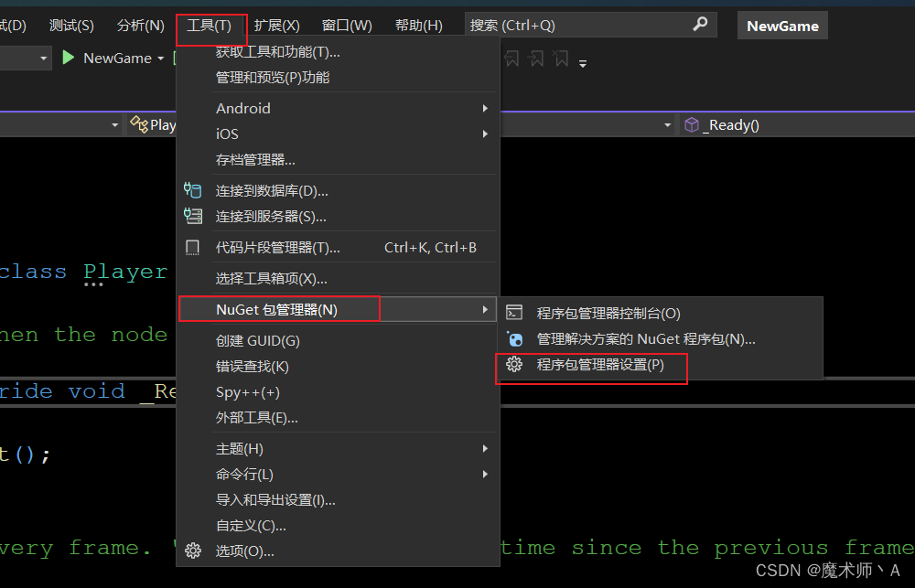The height and width of the screenshot is (588, 915).
Task: Click the next bookmark toolbar icon
Action: pos(536,58)
